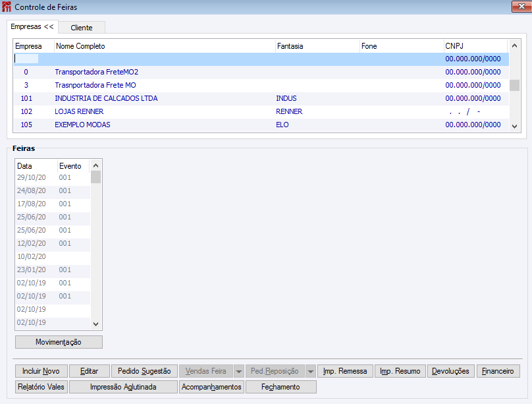Viewport: 532px width, 404px height.
Task: Select the EXEMPLO MODAS row
Action: point(261,125)
